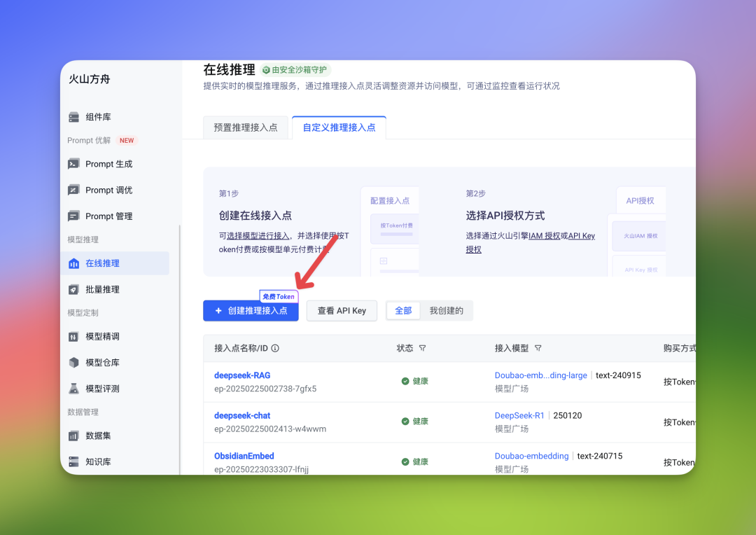
Task: Click the 批量推理 rocket icon
Action: 73,289
